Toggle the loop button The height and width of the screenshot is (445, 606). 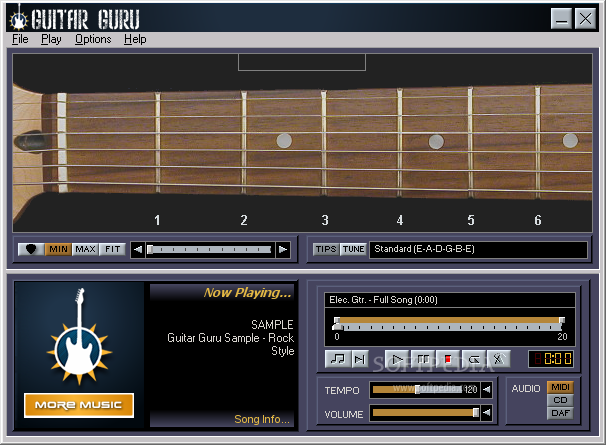pos(473,359)
